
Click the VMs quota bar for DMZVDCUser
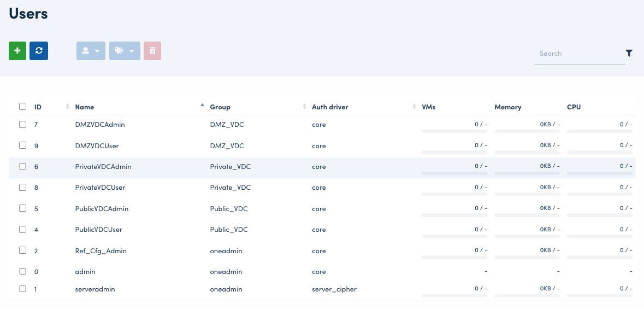(x=454, y=153)
